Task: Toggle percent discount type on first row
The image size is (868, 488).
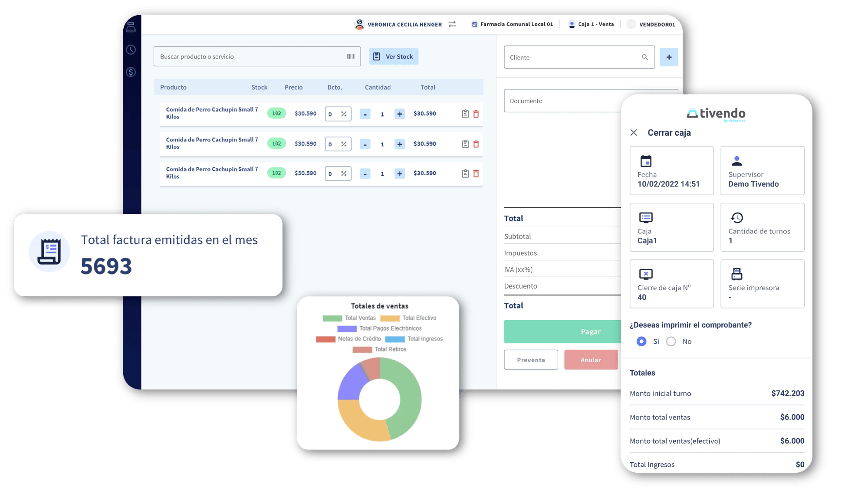Action: click(x=344, y=114)
